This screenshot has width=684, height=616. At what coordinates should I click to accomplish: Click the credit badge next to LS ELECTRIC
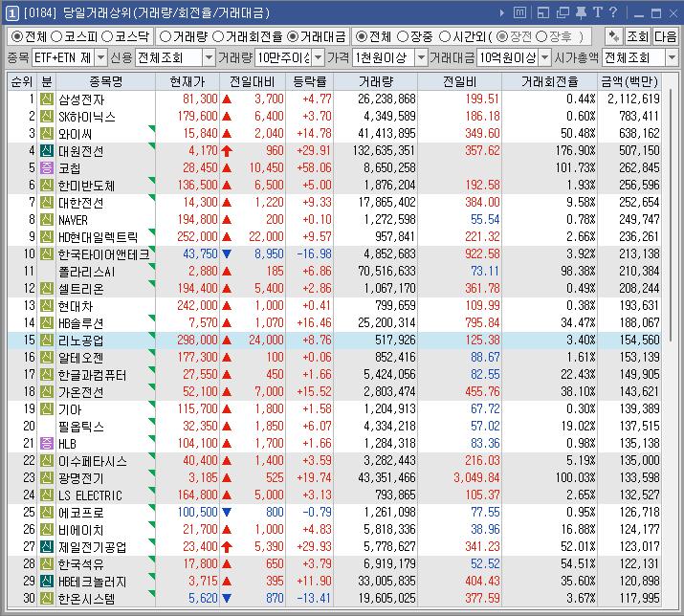(x=47, y=495)
